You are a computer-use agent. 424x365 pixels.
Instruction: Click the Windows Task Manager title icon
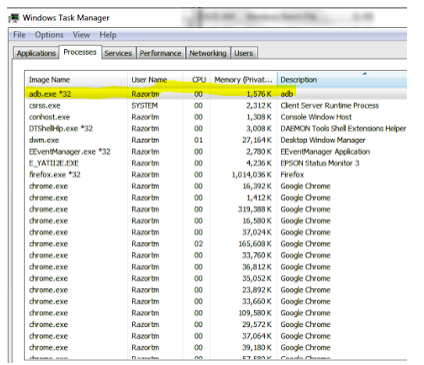point(14,18)
